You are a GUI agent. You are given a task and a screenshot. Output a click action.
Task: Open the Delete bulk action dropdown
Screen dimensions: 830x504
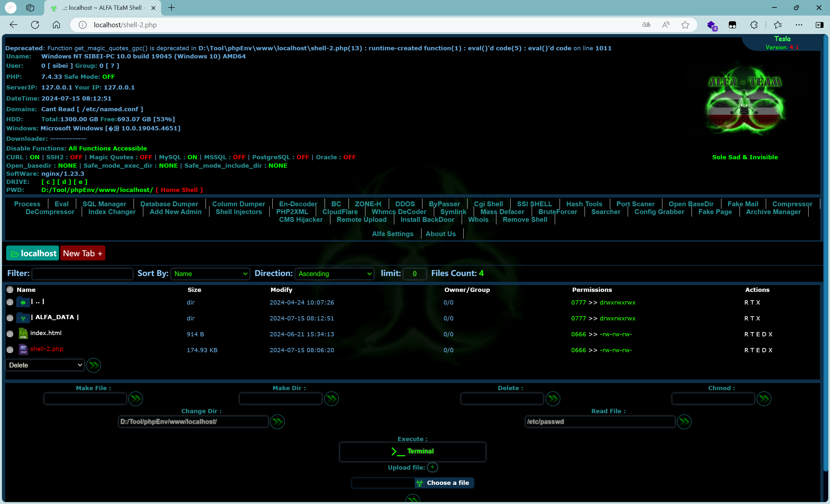click(45, 365)
